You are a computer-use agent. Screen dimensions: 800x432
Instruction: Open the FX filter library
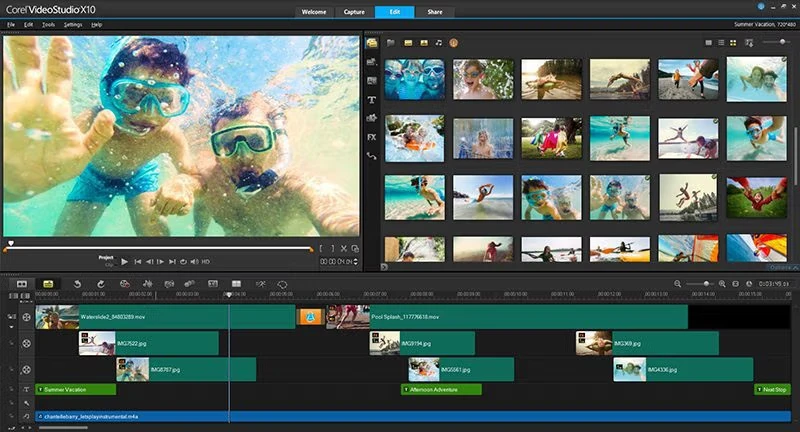point(371,137)
